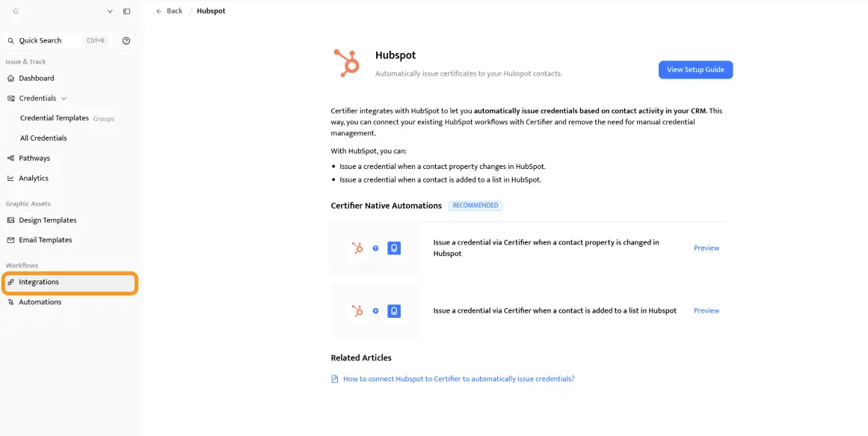Click Hubspot icon in added-to-list automation card
Screen dimensions: 868x436
(357, 311)
